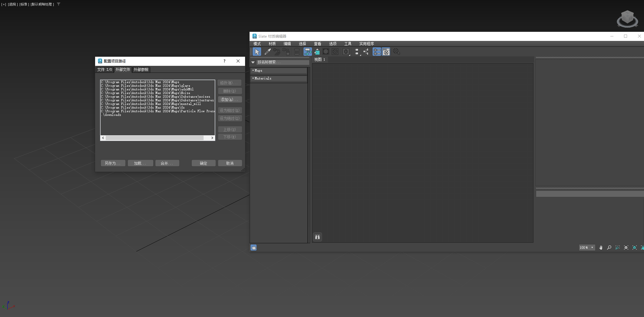Image resolution: width=644 pixels, height=317 pixels.
Task: Switch to the 外部文件 tab
Action: (123, 69)
